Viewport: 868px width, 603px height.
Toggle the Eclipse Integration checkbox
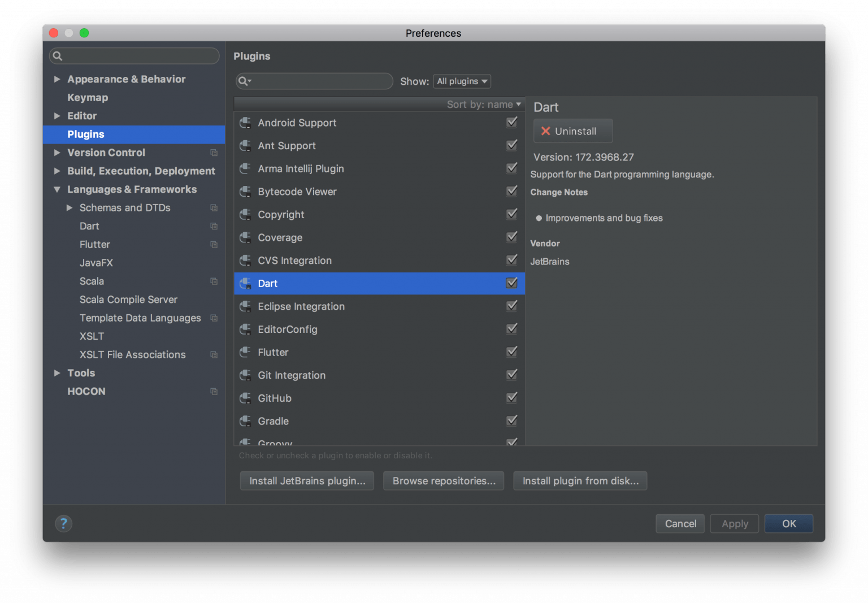(x=512, y=306)
